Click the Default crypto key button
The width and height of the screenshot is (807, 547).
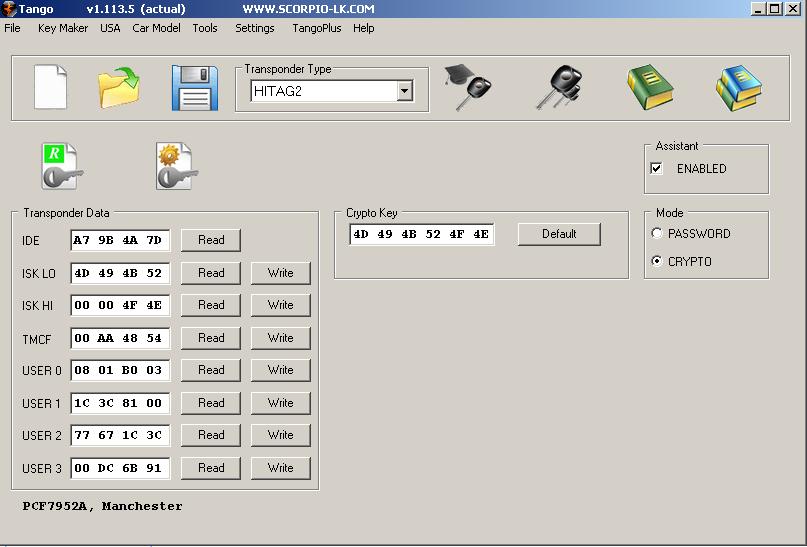[559, 234]
